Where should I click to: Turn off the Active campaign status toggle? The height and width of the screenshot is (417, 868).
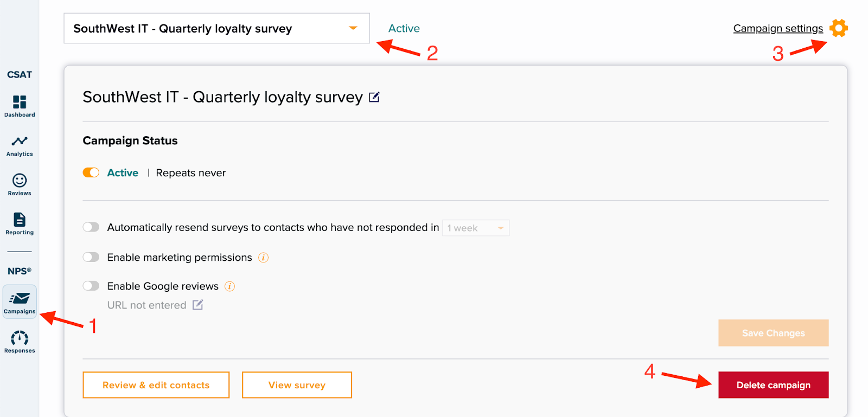pos(91,172)
